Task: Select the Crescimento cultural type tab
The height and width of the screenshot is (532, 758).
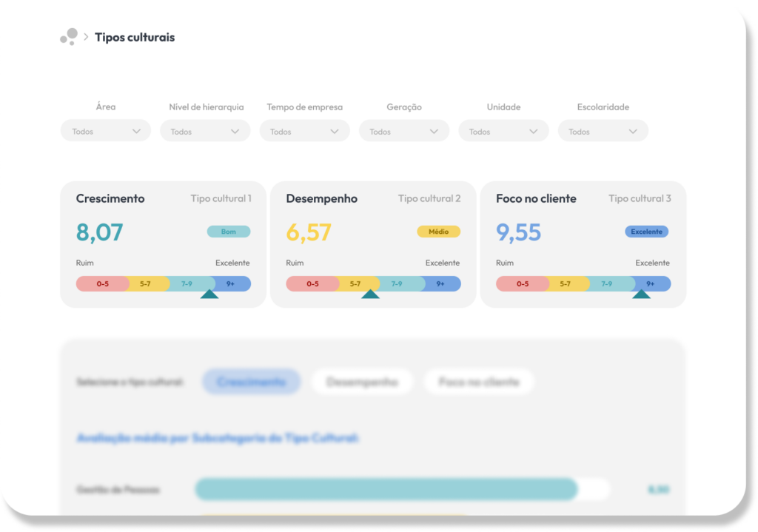Action: point(252,382)
